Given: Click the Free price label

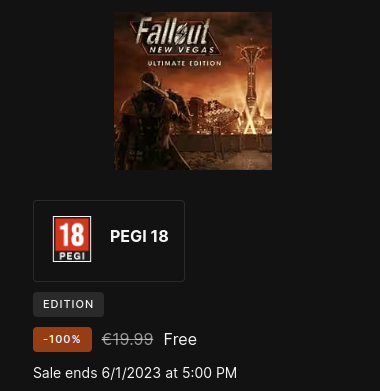Looking at the screenshot, I should pyautogui.click(x=180, y=339).
